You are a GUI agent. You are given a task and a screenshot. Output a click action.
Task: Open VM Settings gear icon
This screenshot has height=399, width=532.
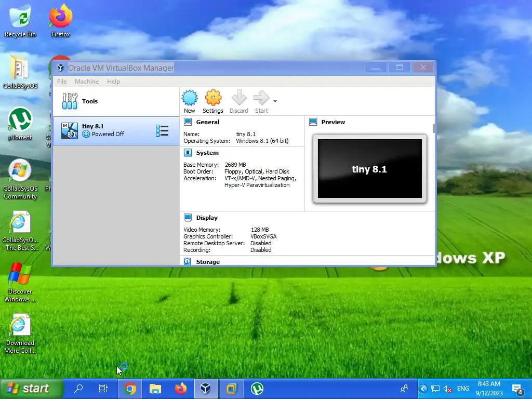point(212,101)
